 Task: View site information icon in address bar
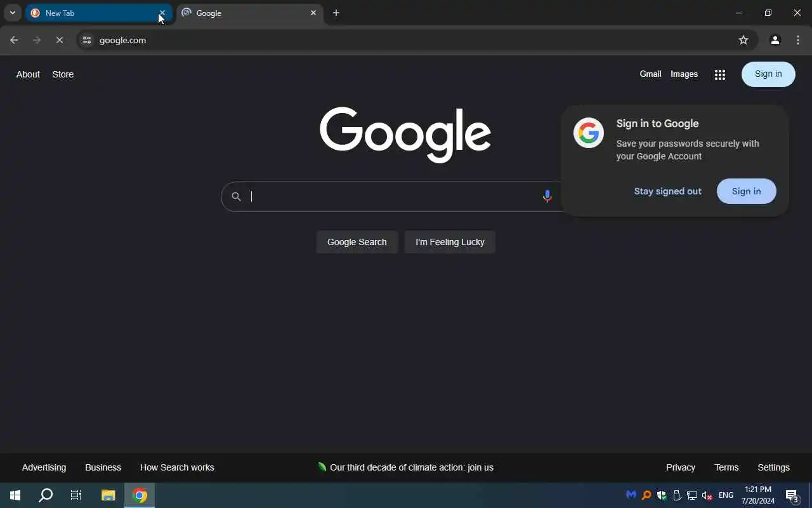pyautogui.click(x=87, y=40)
